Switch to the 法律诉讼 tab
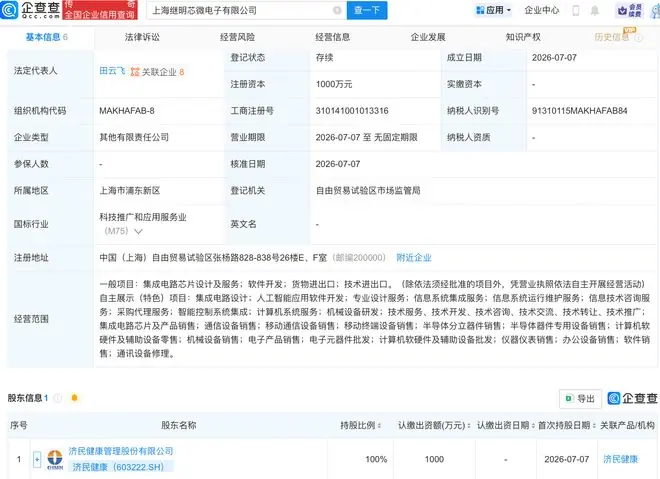660x479 pixels. (x=142, y=37)
